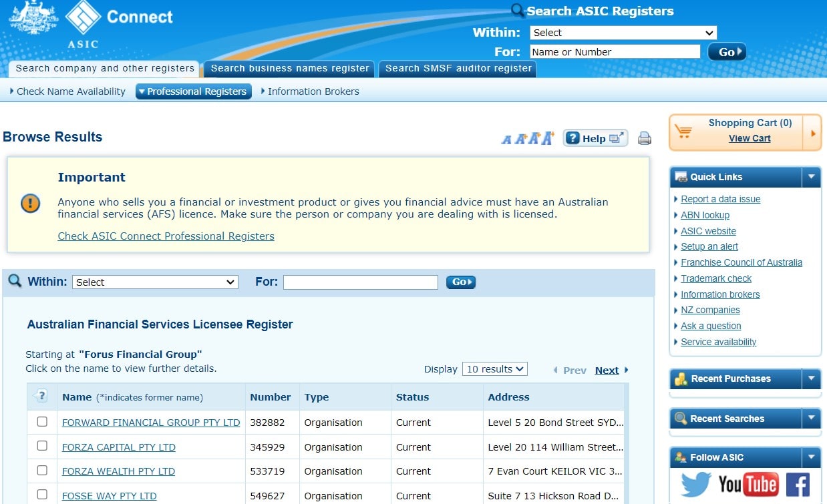This screenshot has width=827, height=504.
Task: Open the FORWARD FINANCIAL GROUP PTY LTD link
Action: tap(151, 423)
